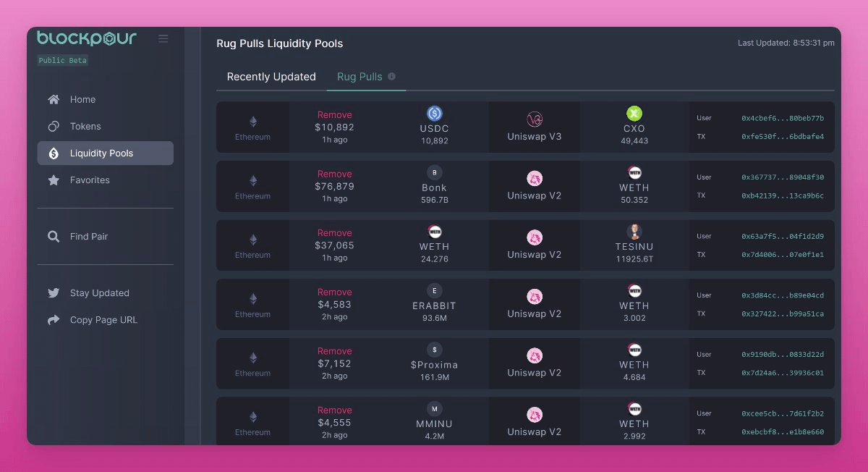
Task: Open the Tokens page
Action: pyautogui.click(x=85, y=126)
